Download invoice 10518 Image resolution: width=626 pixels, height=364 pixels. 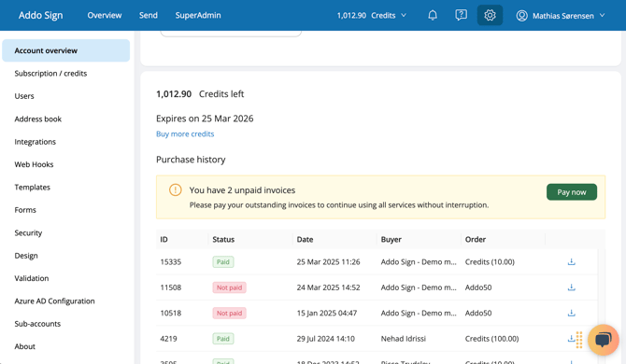click(x=571, y=313)
